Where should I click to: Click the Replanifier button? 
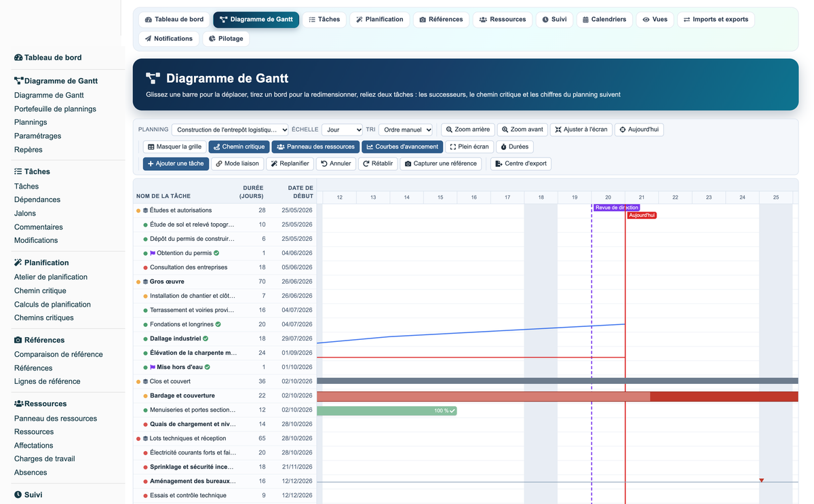click(x=290, y=163)
